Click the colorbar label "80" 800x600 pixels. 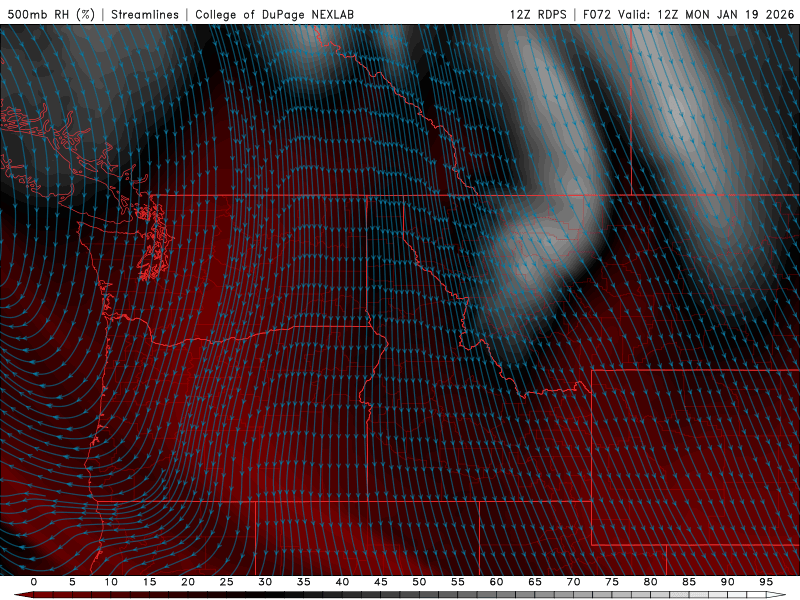(x=651, y=582)
